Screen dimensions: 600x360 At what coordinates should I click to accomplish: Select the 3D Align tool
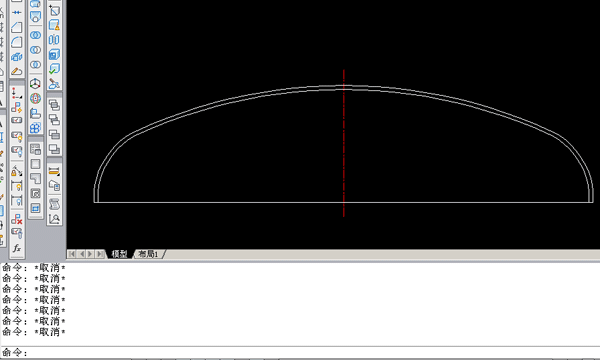pyautogui.click(x=35, y=113)
